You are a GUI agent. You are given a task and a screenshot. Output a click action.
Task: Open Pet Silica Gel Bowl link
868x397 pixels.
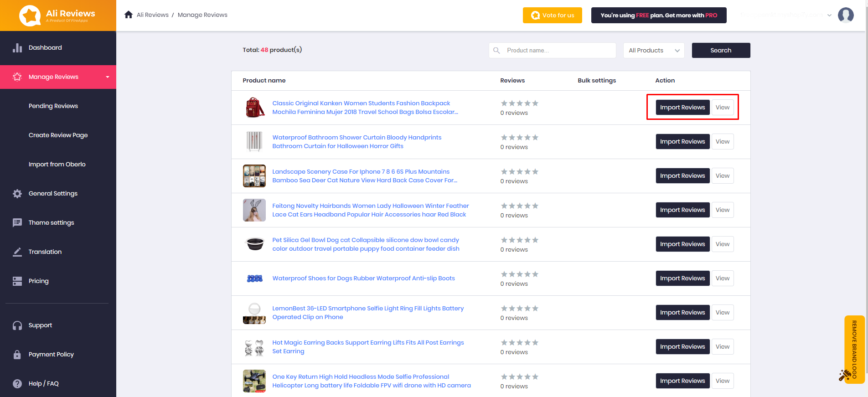(366, 244)
